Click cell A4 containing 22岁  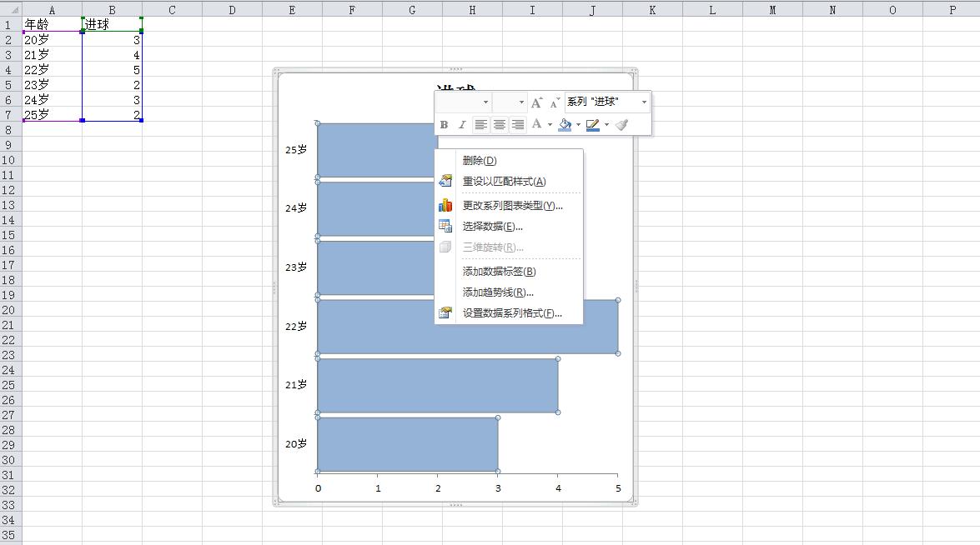coord(52,69)
